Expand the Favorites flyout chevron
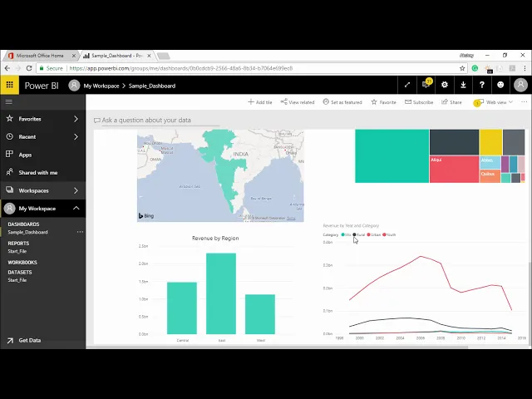The image size is (532, 399). (76, 119)
